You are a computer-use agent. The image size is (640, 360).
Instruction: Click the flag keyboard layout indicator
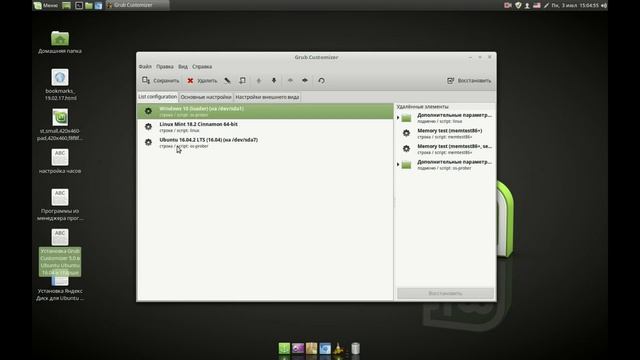click(x=537, y=5)
